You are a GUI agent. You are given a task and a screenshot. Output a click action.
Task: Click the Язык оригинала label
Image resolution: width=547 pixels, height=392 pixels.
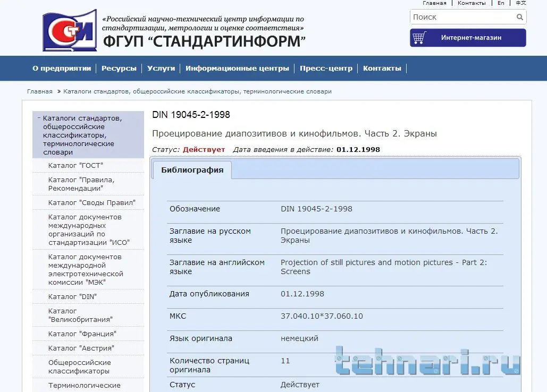click(200, 338)
